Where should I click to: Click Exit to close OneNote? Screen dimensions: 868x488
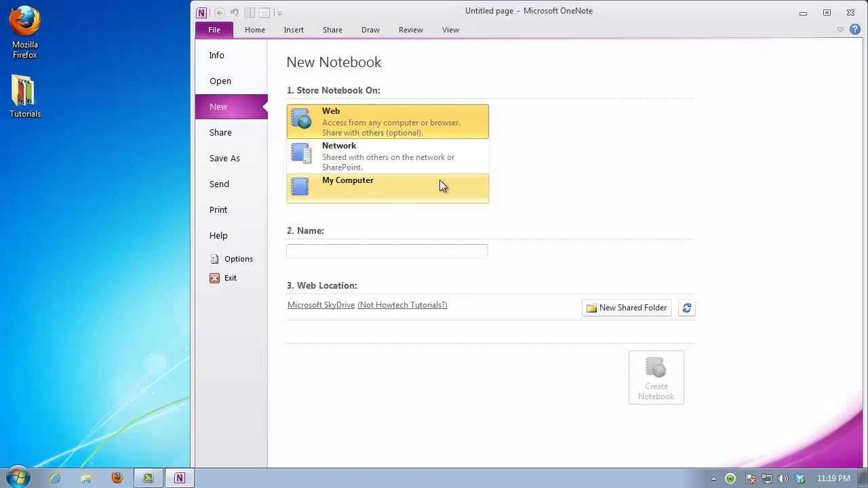pyautogui.click(x=231, y=278)
